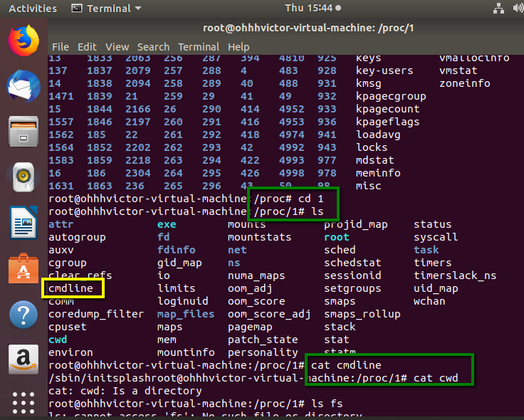Click the wchan file name
The height and width of the screenshot is (420, 524).
coord(429,301)
